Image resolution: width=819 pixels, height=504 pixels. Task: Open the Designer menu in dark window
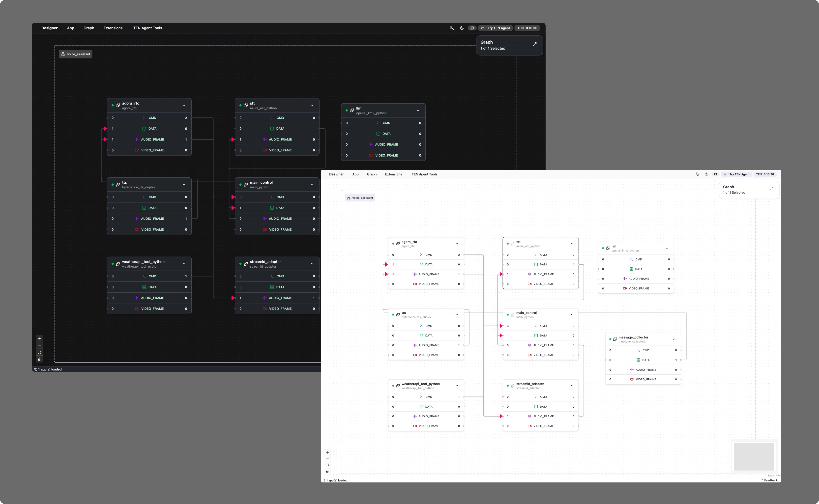coord(49,28)
